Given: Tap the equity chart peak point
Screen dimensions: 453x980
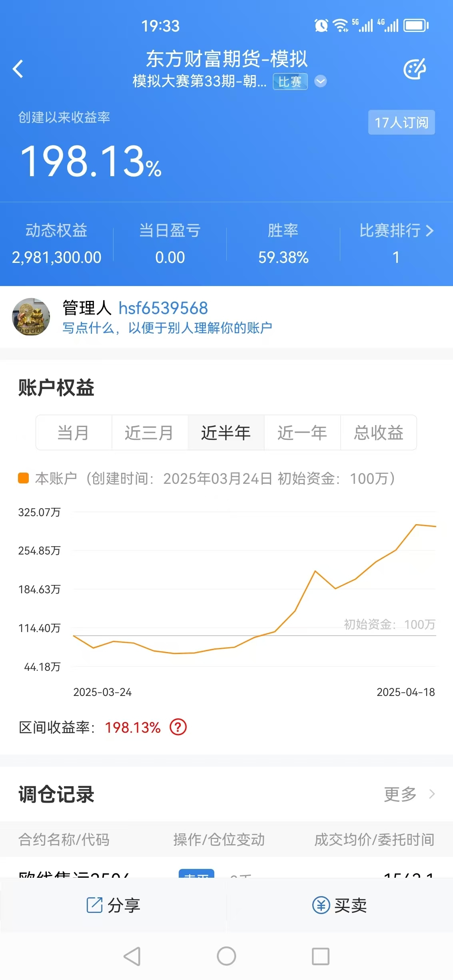Looking at the screenshot, I should [416, 525].
